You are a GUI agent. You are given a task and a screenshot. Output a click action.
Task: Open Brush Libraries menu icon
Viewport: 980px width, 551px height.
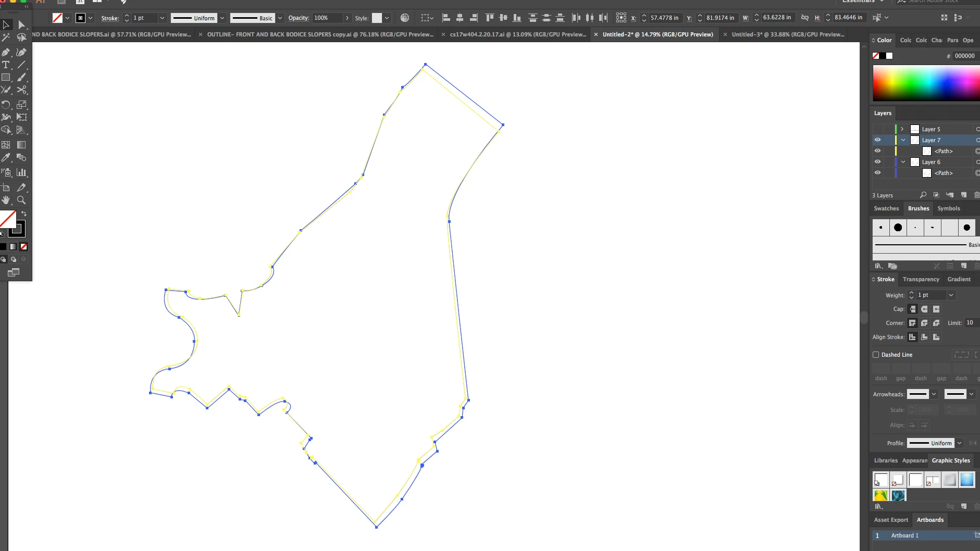879,266
